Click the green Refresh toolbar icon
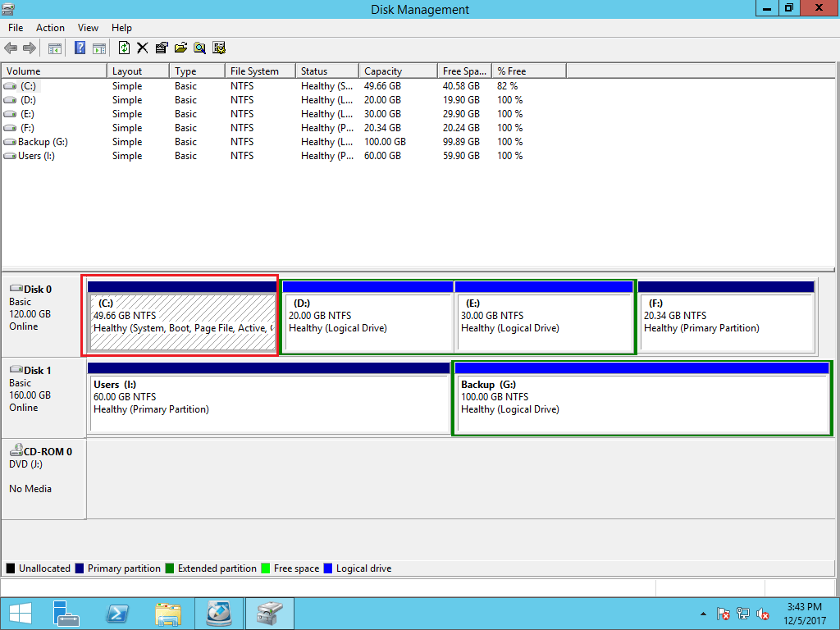 (x=125, y=48)
